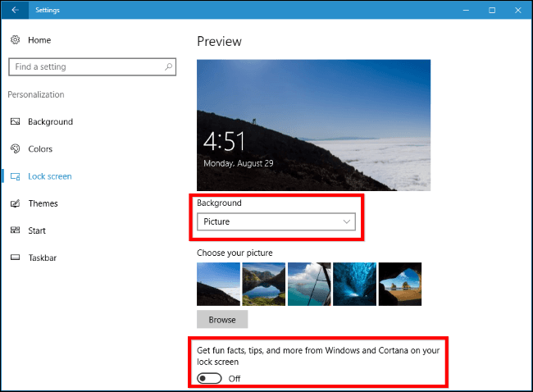This screenshot has height=392, width=533.
Task: Click the search magnifier icon
Action: [x=168, y=66]
